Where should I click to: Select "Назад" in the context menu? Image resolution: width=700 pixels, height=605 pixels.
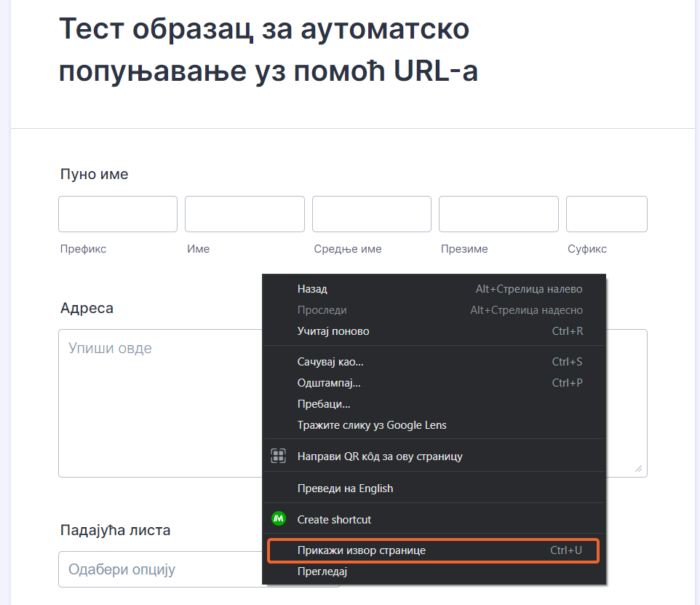click(312, 289)
